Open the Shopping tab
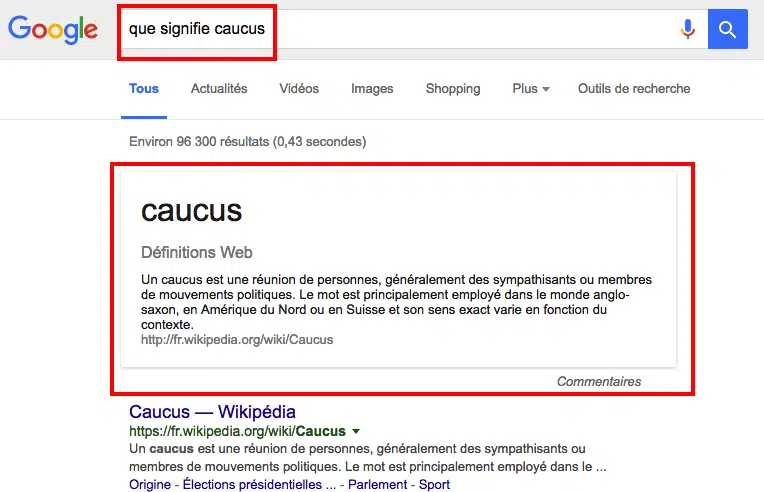 point(453,89)
